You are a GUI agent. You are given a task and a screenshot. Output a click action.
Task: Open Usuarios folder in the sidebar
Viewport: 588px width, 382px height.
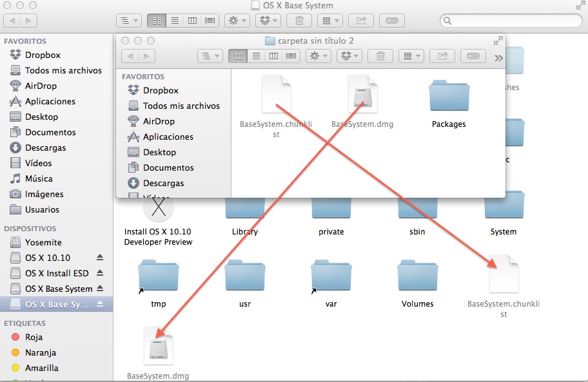click(34, 209)
